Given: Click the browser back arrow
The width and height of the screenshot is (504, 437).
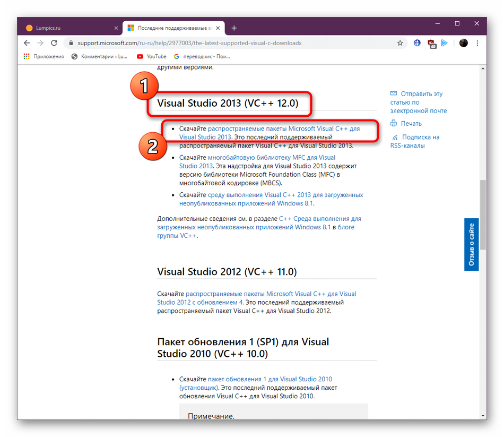Looking at the screenshot, I should 27,43.
